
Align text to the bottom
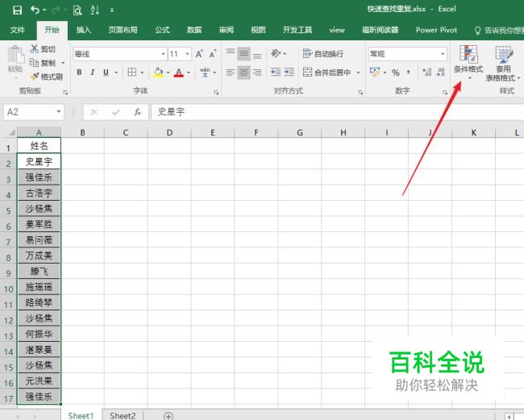point(257,53)
